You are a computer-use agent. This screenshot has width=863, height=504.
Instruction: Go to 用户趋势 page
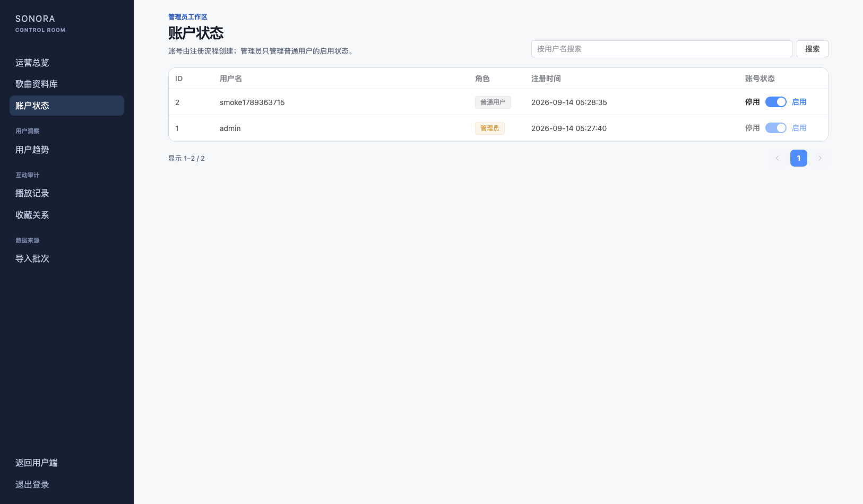click(67, 150)
